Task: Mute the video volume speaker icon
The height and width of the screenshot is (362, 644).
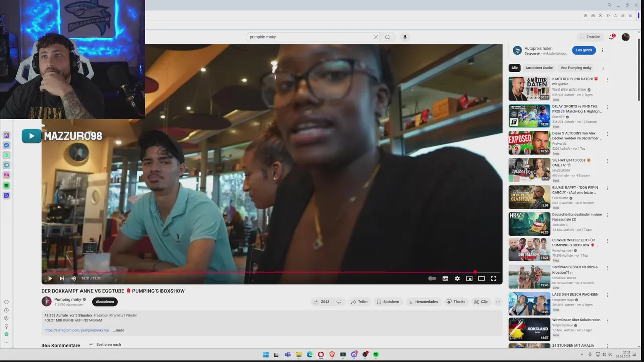Action: [x=74, y=278]
